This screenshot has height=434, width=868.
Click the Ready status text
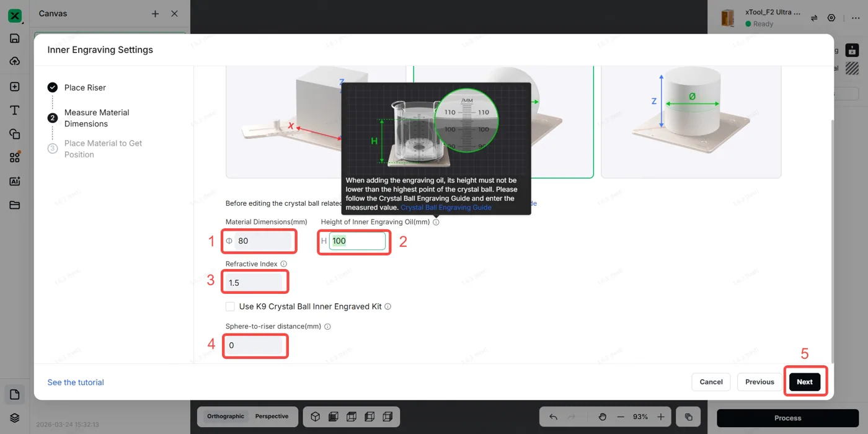point(763,24)
